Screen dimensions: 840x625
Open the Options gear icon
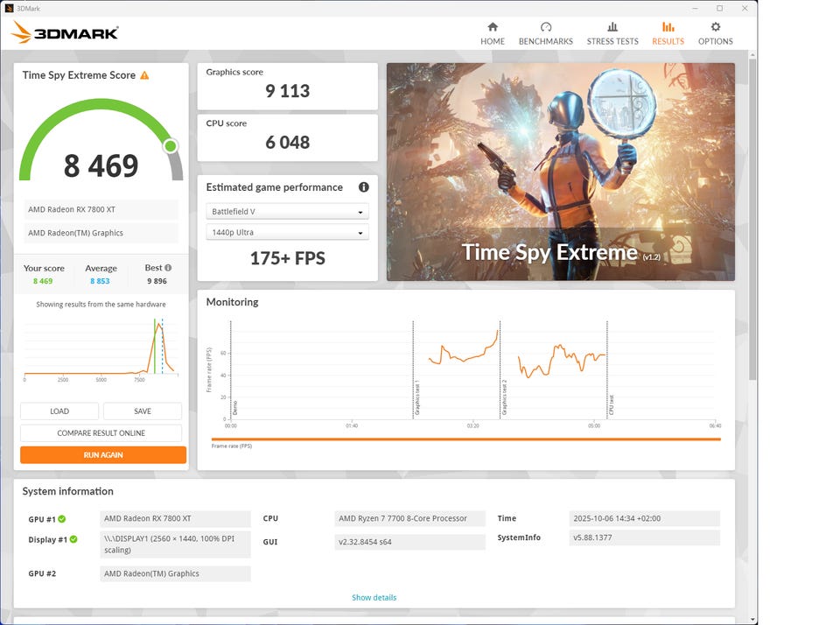pos(716,27)
